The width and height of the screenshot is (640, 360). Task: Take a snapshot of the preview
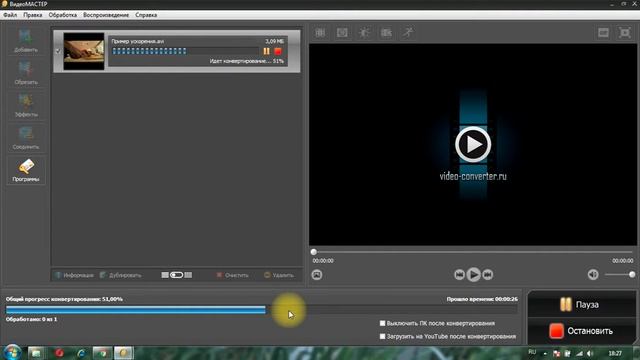click(317, 275)
